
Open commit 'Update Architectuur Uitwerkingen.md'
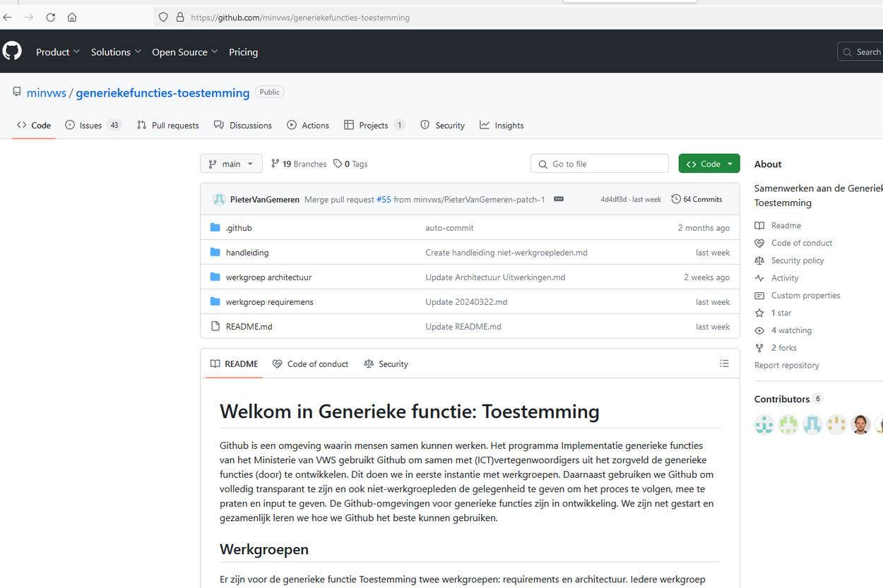pyautogui.click(x=495, y=277)
